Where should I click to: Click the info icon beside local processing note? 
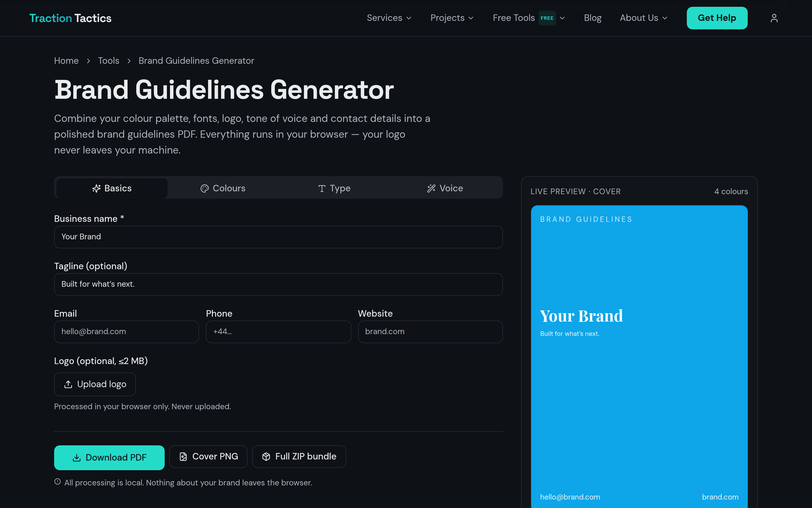tap(58, 482)
